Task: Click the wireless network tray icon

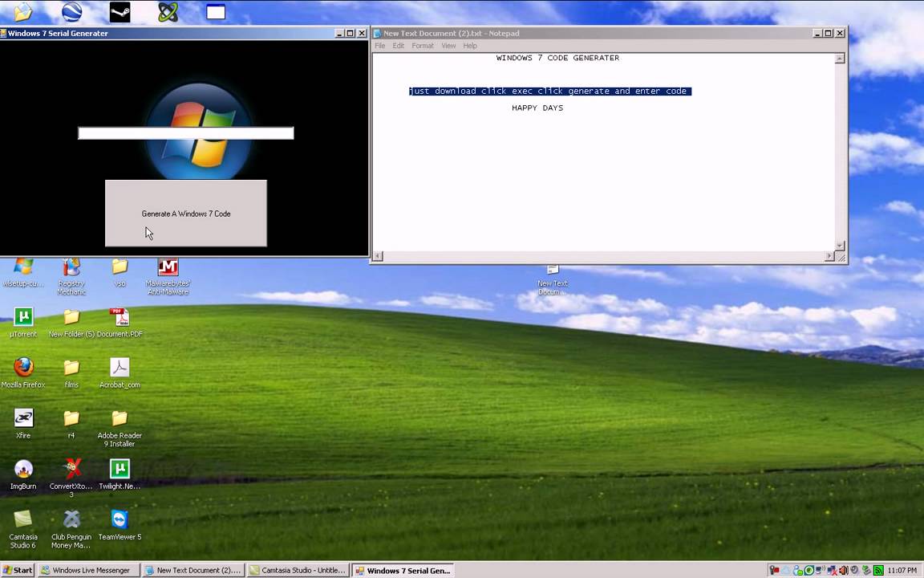Action: pos(821,570)
